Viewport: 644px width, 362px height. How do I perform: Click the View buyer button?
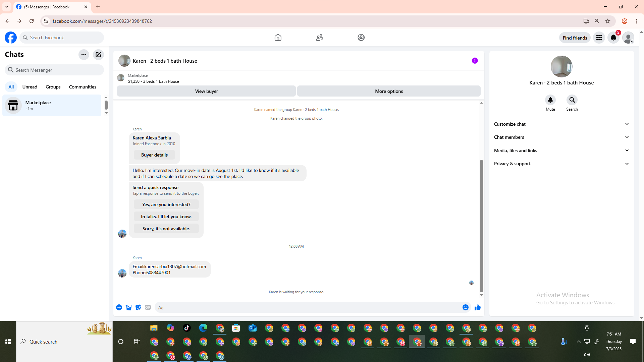206,91
